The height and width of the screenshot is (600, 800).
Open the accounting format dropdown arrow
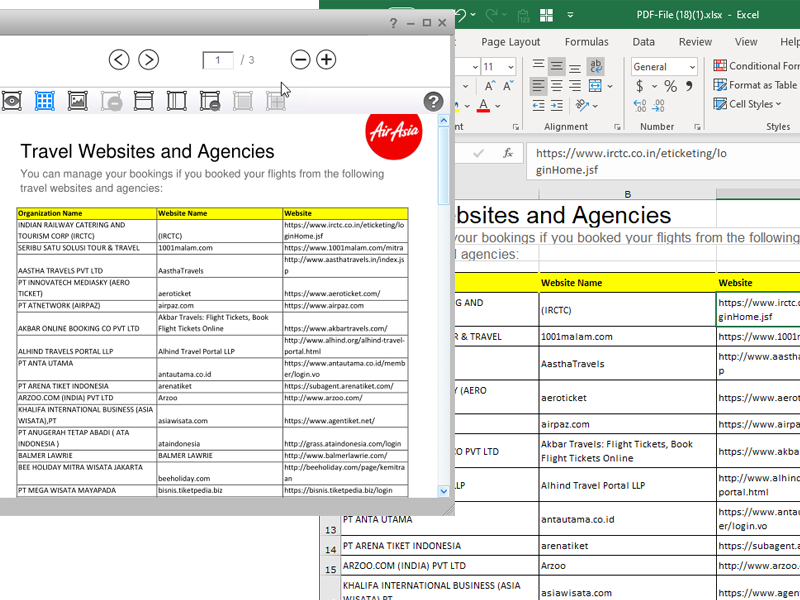[654, 86]
